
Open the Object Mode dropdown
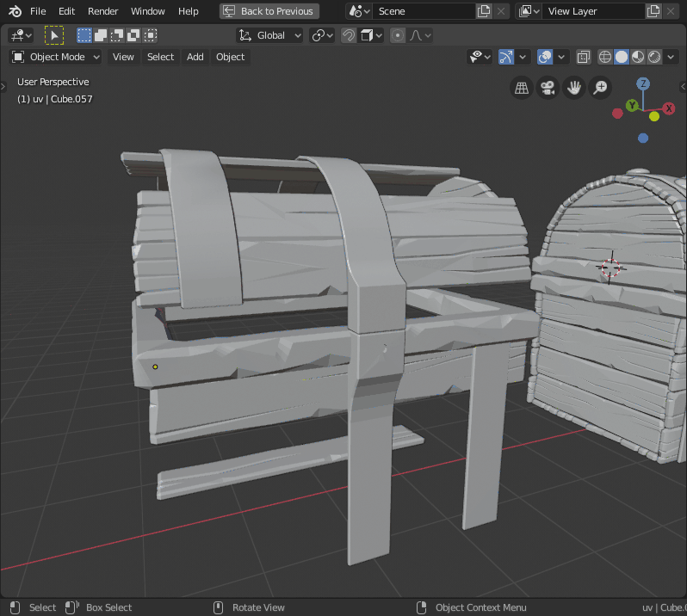click(x=56, y=57)
